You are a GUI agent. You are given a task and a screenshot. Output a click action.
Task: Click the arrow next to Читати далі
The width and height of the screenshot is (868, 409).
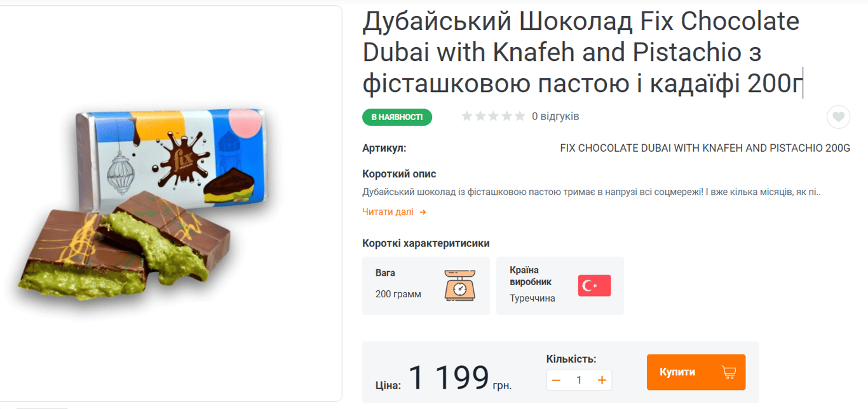[423, 212]
